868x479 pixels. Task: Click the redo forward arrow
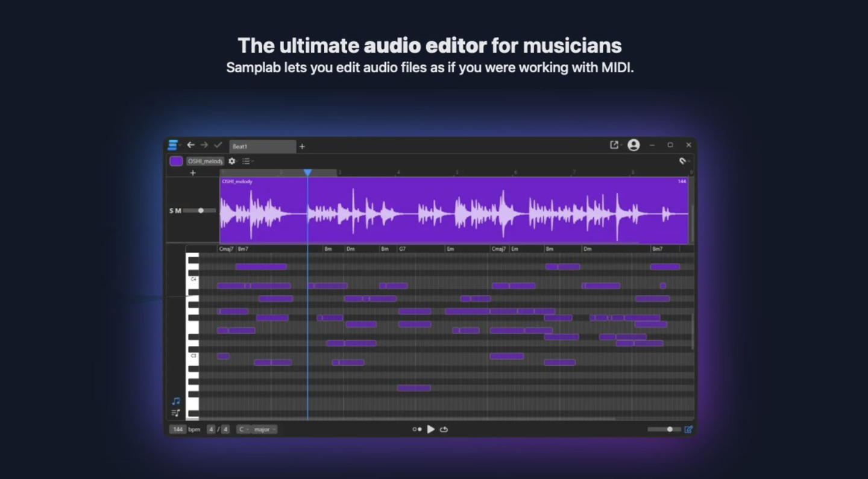pyautogui.click(x=204, y=145)
